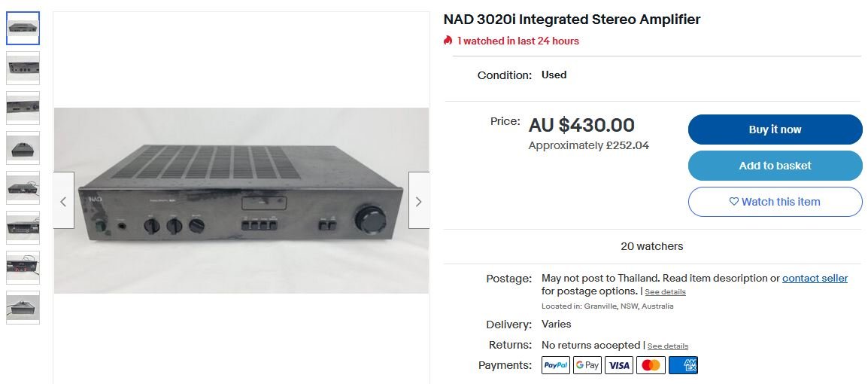The image size is (868, 384).
Task: Watch this item
Action: tap(775, 202)
